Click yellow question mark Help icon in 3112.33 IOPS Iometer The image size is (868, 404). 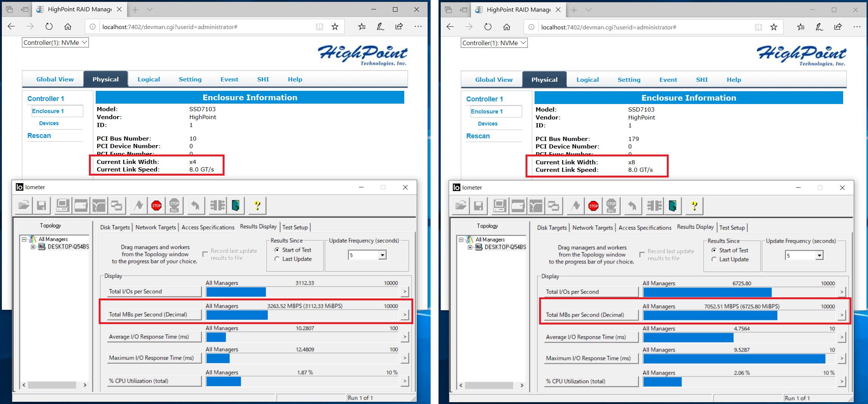(257, 205)
